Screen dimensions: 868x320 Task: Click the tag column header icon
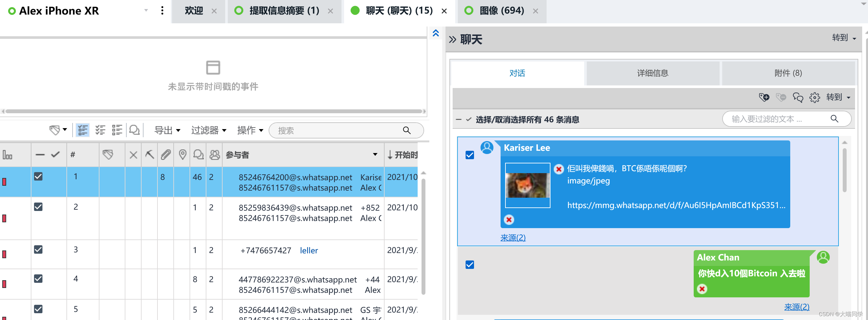(108, 155)
